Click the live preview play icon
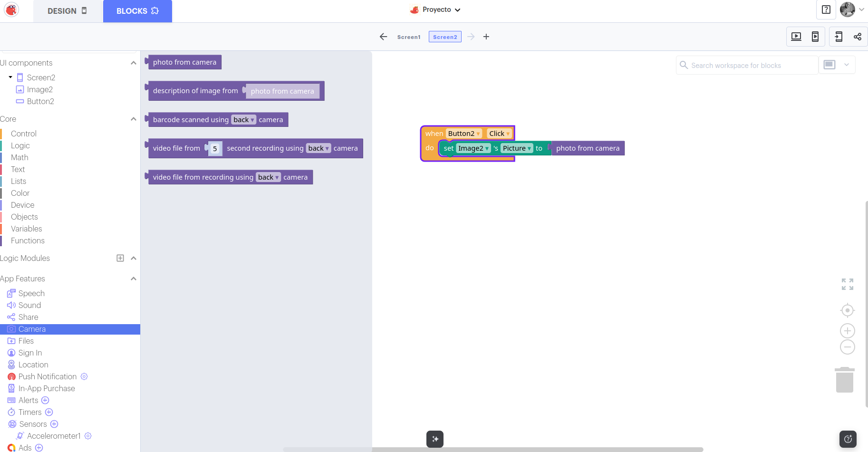 (x=796, y=37)
